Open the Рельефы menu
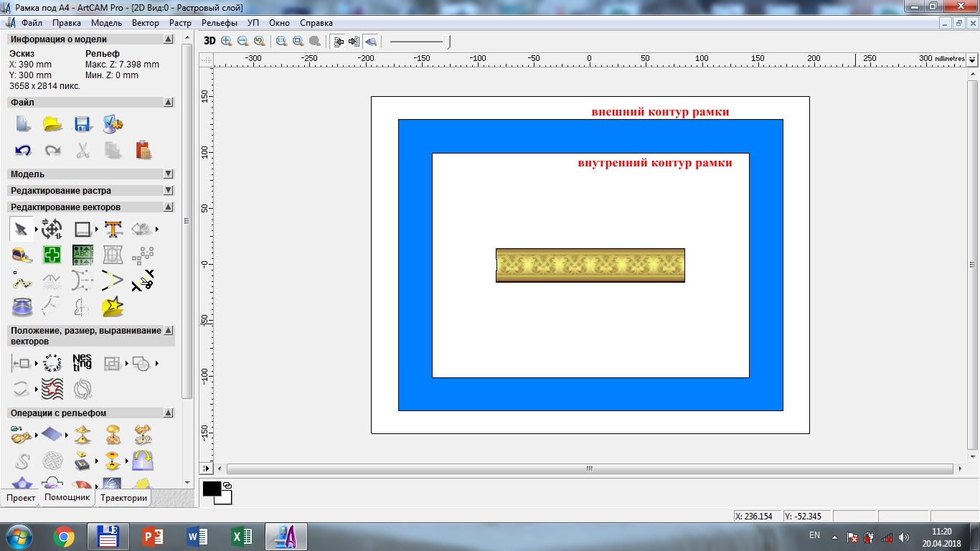 (x=220, y=23)
